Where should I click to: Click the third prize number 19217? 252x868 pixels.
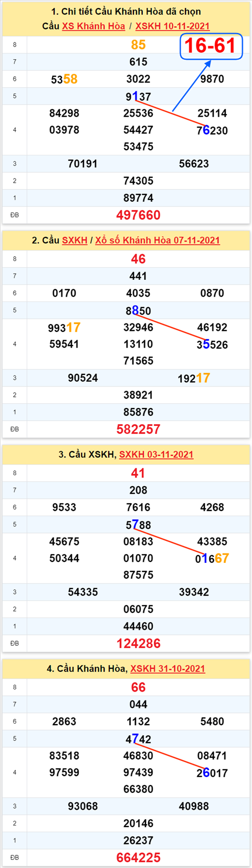194,378
